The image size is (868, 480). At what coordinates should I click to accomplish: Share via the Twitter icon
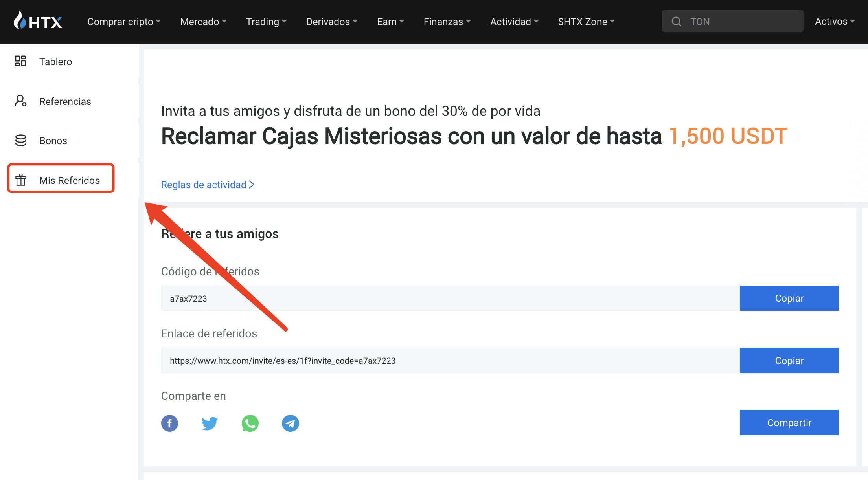210,423
